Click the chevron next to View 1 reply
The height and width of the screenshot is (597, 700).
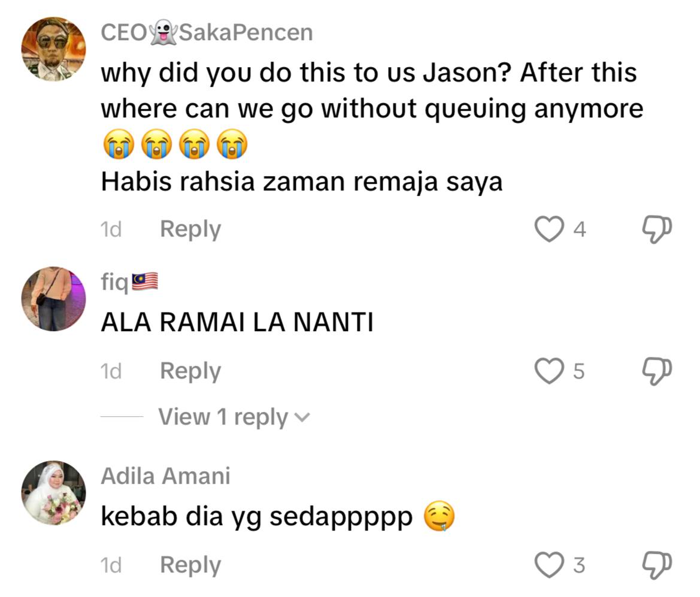click(x=303, y=418)
